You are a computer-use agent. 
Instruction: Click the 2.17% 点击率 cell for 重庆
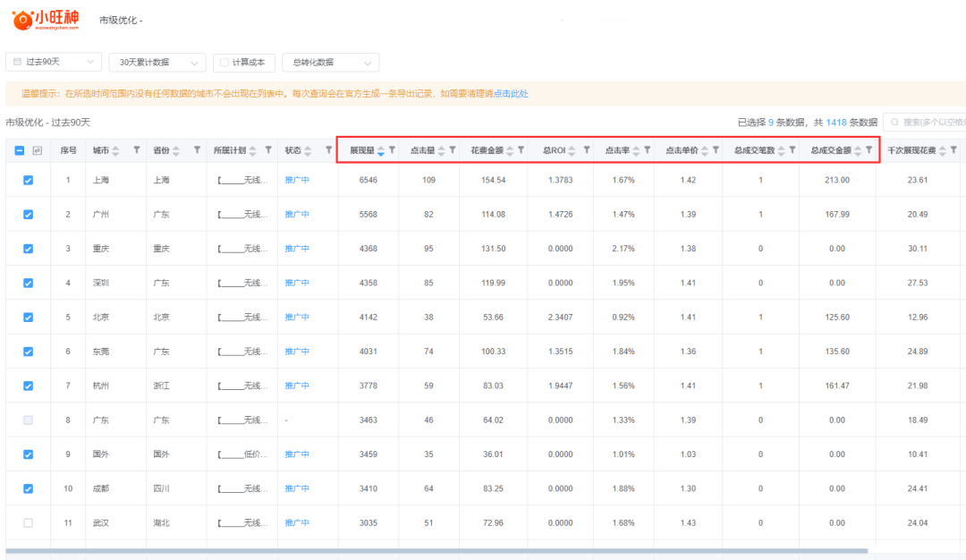coord(623,249)
